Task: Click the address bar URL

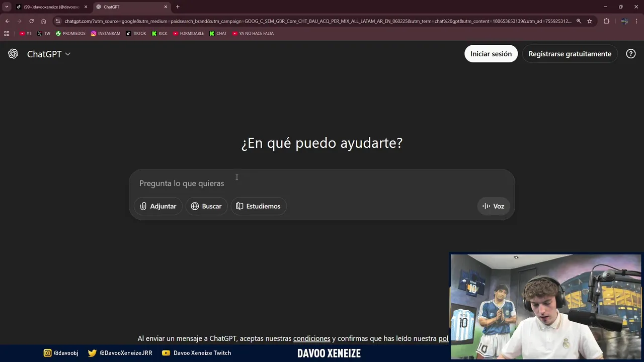Action: click(318, 21)
